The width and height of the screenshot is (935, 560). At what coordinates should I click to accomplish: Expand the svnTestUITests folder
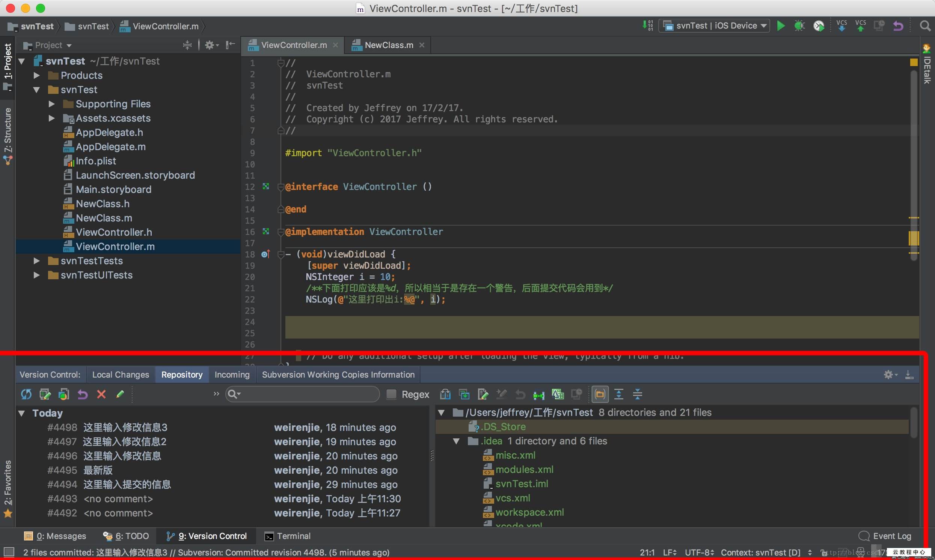click(x=37, y=275)
